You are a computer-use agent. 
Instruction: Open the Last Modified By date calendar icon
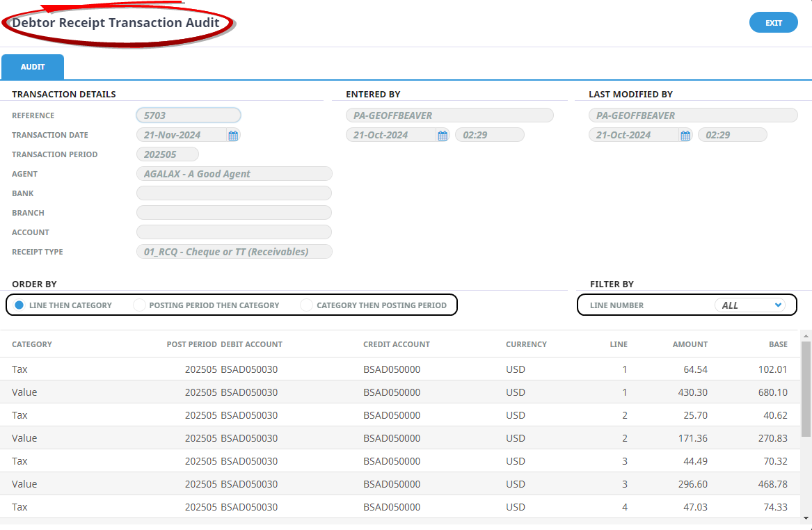[x=685, y=136]
